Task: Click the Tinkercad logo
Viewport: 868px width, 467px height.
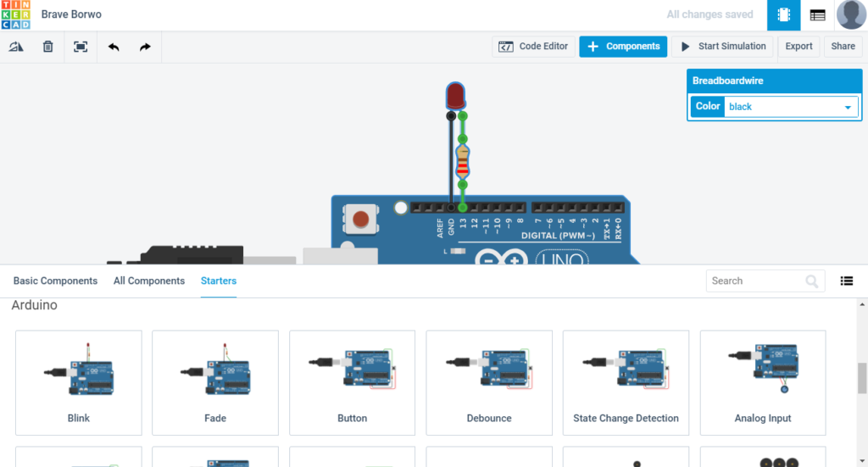Action: [x=15, y=15]
